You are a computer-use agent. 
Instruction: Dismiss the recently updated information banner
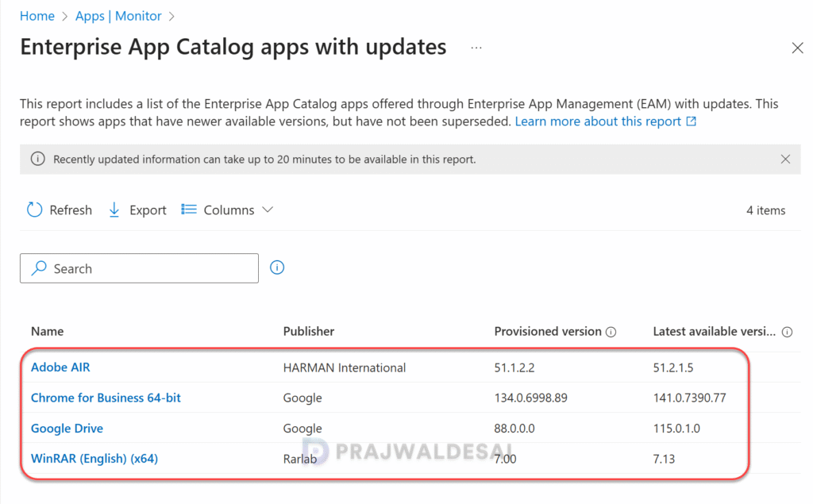coord(785,160)
